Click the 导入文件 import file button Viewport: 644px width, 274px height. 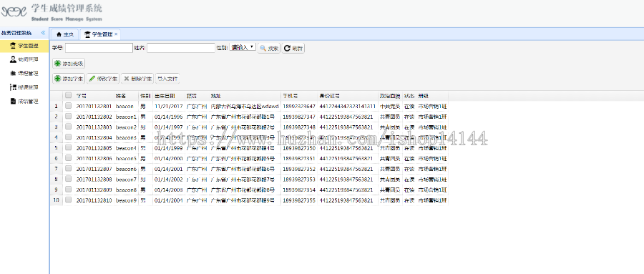(167, 79)
